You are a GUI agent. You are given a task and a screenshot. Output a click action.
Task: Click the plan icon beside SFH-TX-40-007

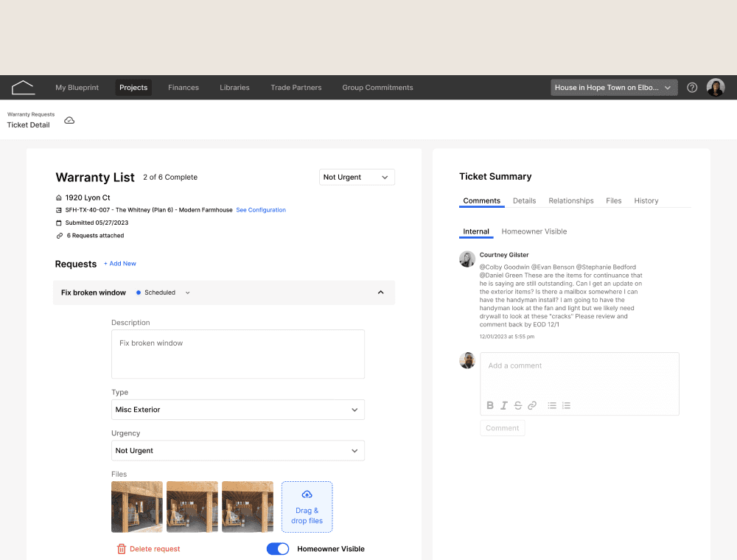pyautogui.click(x=59, y=210)
